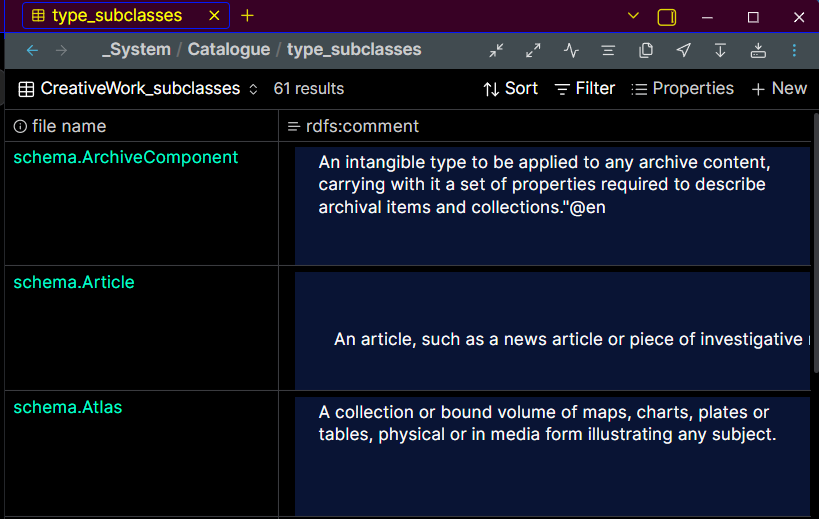Select the type_subclasses tab
This screenshot has width=819, height=519.
click(116, 16)
